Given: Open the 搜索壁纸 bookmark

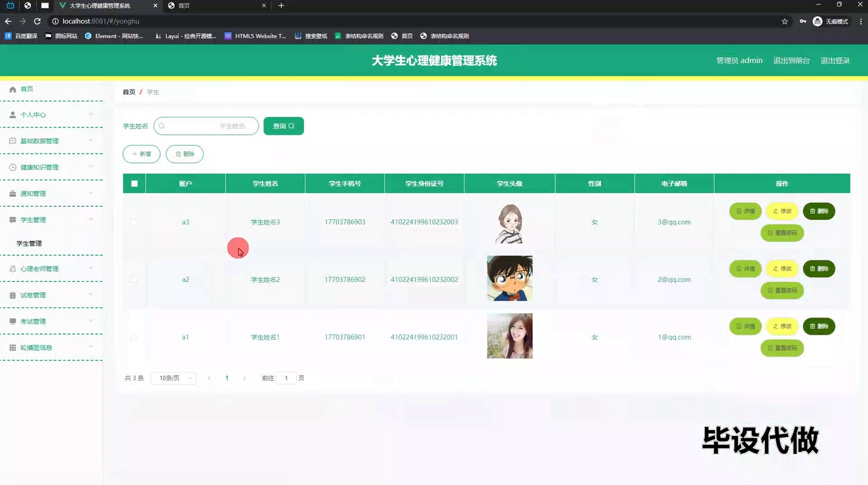Looking at the screenshot, I should (311, 36).
